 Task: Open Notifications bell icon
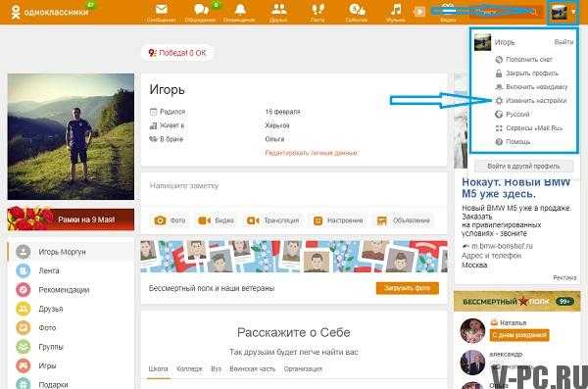click(240, 9)
